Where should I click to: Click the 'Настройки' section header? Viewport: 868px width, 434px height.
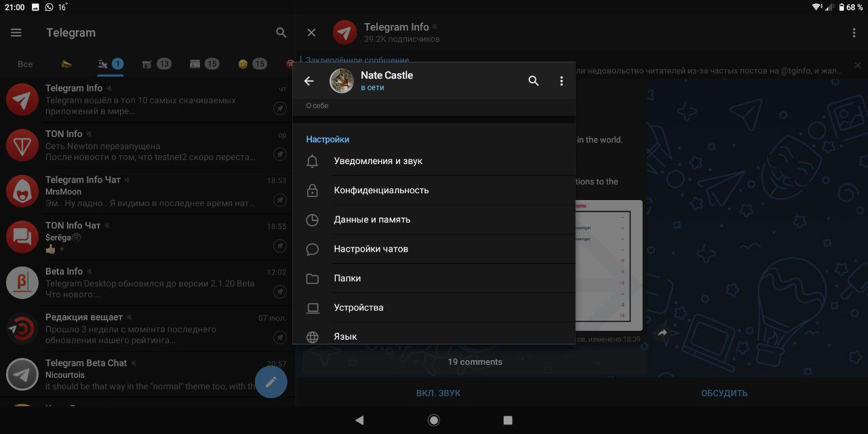point(328,139)
